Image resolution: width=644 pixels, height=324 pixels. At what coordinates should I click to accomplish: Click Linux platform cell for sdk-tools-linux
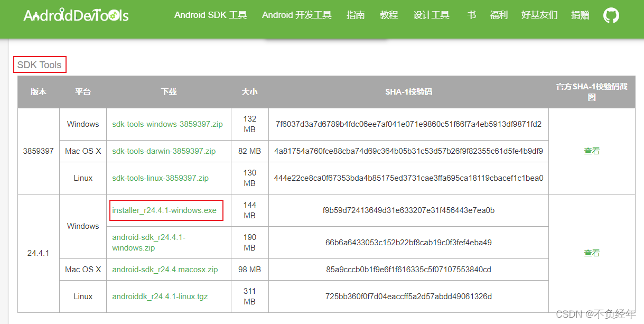coord(83,178)
